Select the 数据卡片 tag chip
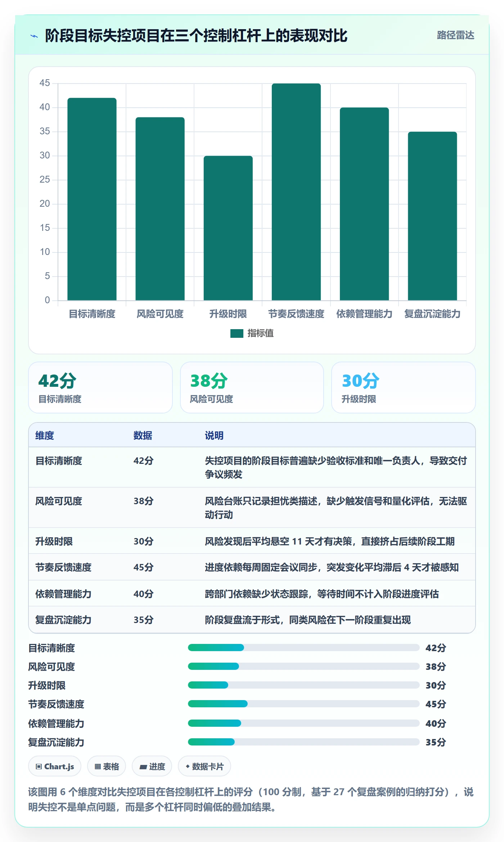 204,766
